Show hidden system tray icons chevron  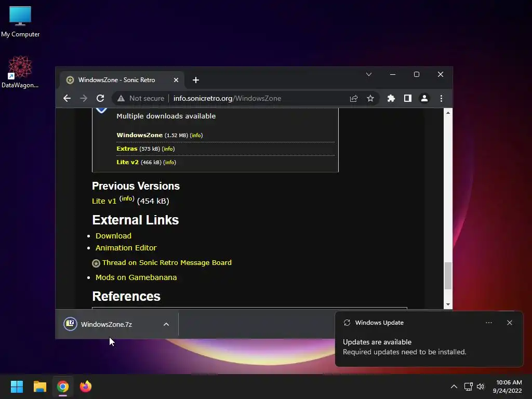click(454, 387)
